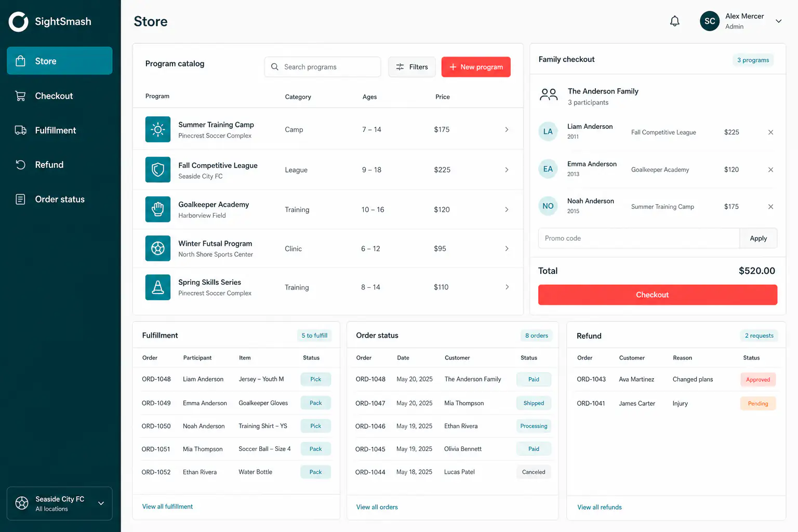Viewport: 798px width, 532px height.
Task: Expand the Fall Competitive League row chevron
Action: (507, 170)
